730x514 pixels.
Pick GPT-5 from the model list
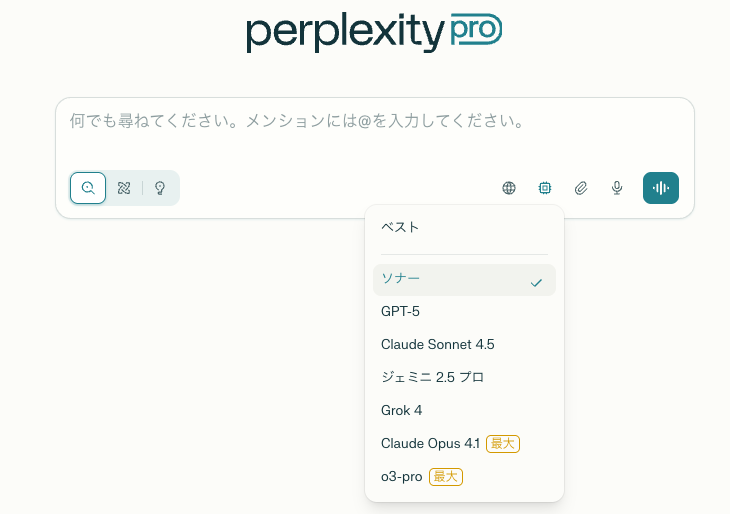click(x=400, y=311)
